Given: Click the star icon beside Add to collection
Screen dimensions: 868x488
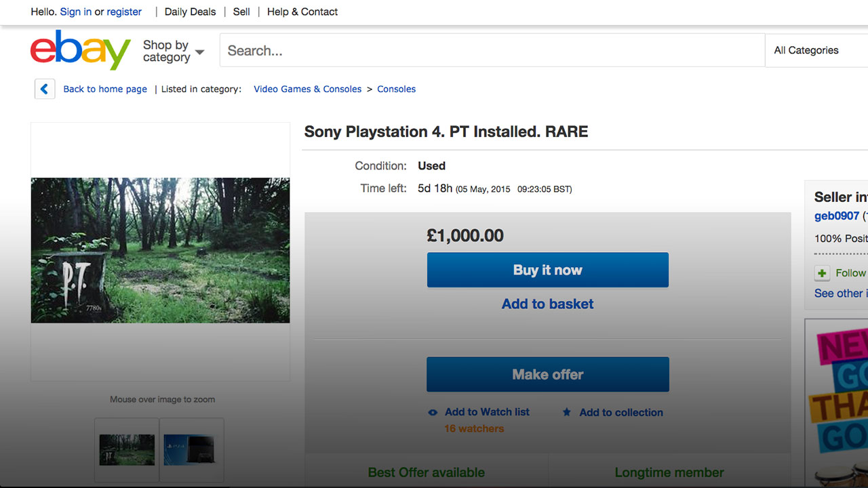Looking at the screenshot, I should (567, 412).
